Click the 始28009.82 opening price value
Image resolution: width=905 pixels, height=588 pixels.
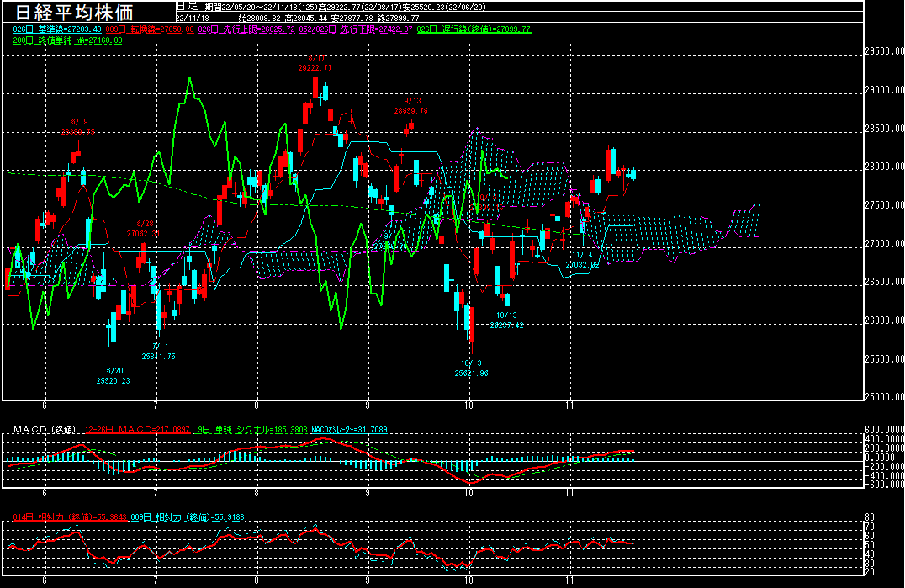point(258,18)
